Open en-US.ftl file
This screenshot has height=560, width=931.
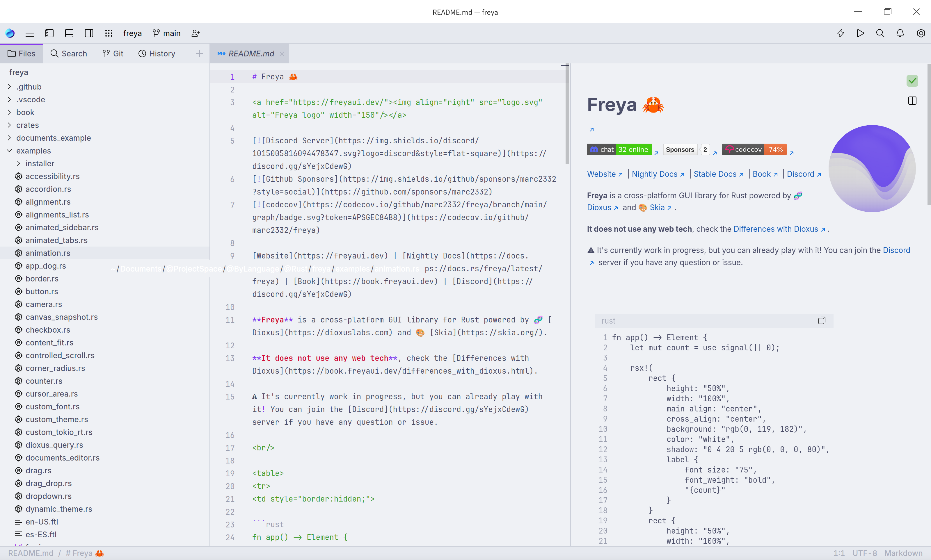coord(105,522)
